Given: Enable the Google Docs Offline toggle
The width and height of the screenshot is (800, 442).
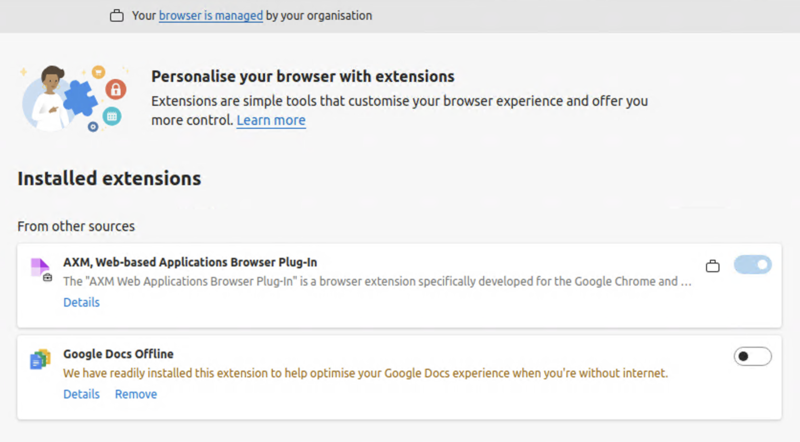Looking at the screenshot, I should pyautogui.click(x=752, y=356).
